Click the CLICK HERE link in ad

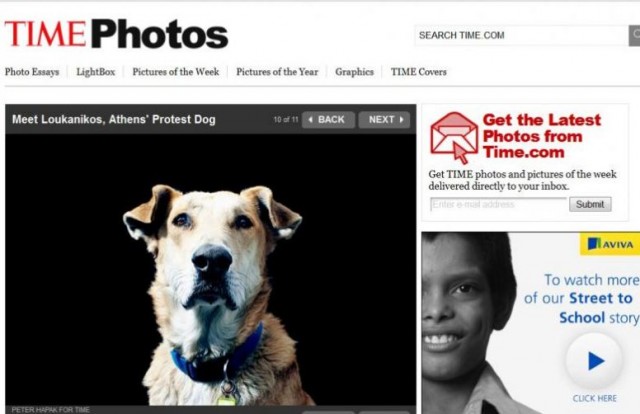pos(595,398)
